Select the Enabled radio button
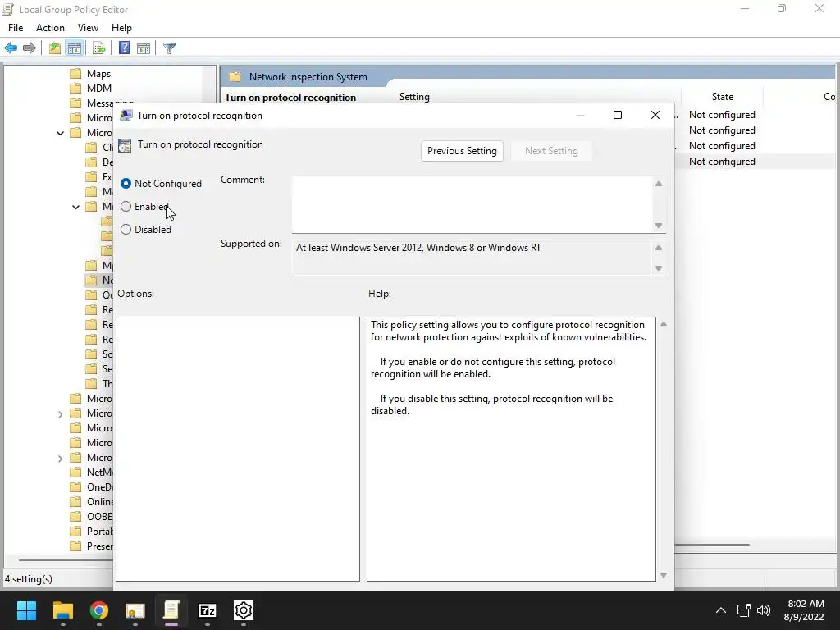The width and height of the screenshot is (840, 630). pyautogui.click(x=126, y=206)
